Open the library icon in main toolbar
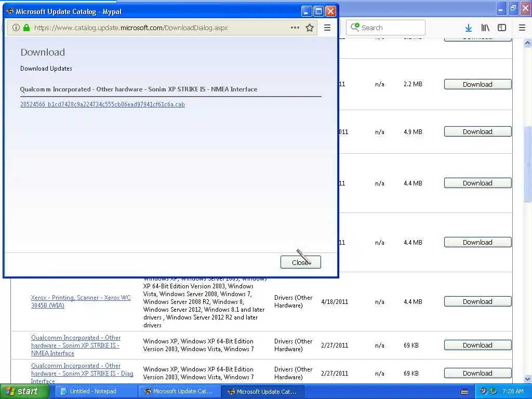Viewport: 532px width, 399px height. click(x=485, y=28)
